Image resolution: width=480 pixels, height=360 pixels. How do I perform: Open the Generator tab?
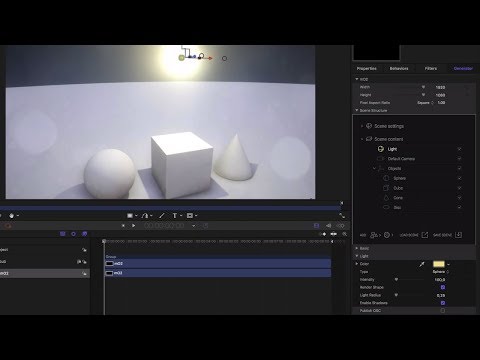click(463, 68)
